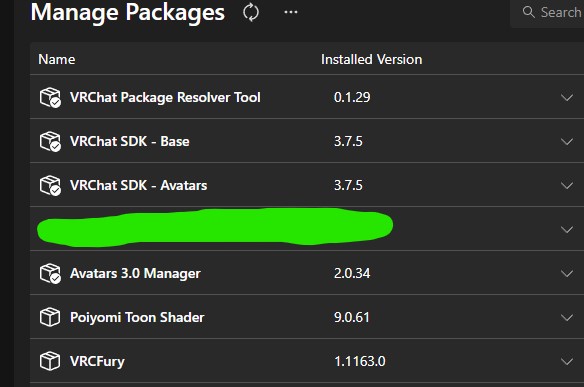The height and width of the screenshot is (387, 584).
Task: Click the VRChat SDK - Base package icon
Action: click(50, 142)
